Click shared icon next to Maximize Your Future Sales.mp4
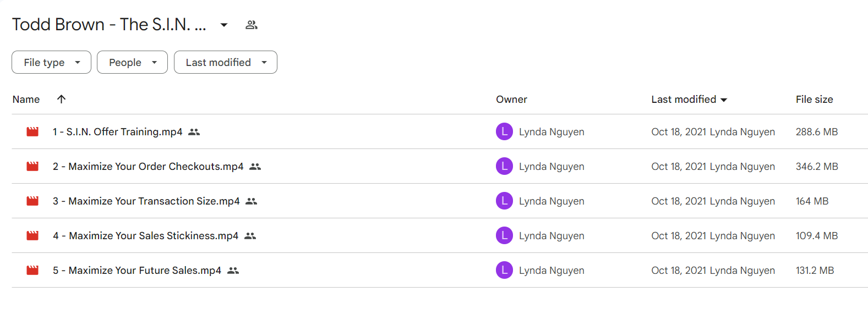The height and width of the screenshot is (314, 868). [x=233, y=271]
